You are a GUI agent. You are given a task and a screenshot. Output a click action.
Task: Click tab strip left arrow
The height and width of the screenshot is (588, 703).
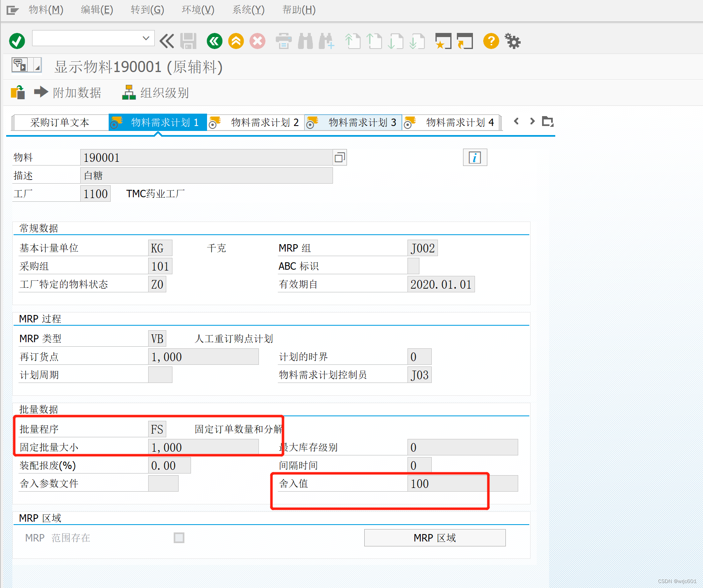tap(516, 121)
